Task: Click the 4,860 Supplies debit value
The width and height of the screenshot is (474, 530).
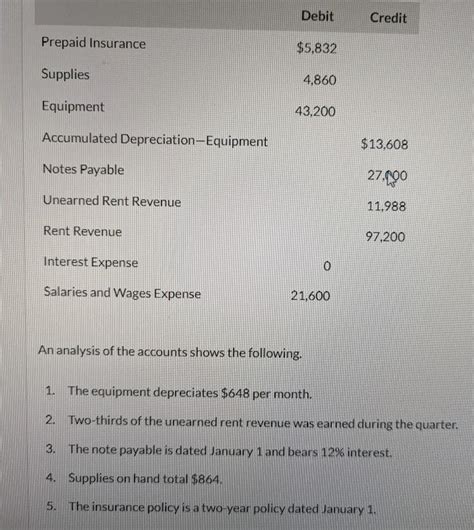Action: pos(319,80)
